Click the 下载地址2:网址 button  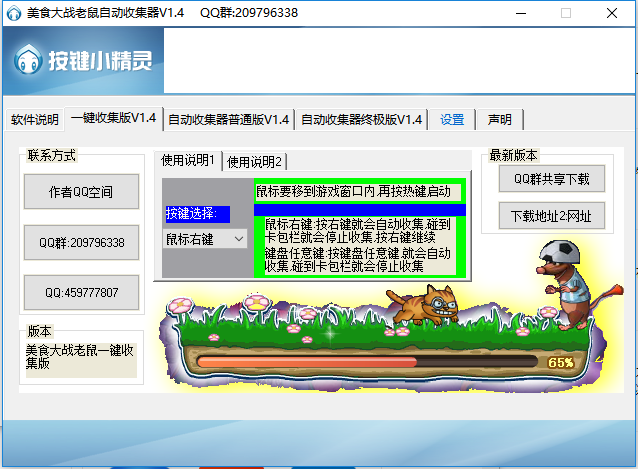coord(552,216)
